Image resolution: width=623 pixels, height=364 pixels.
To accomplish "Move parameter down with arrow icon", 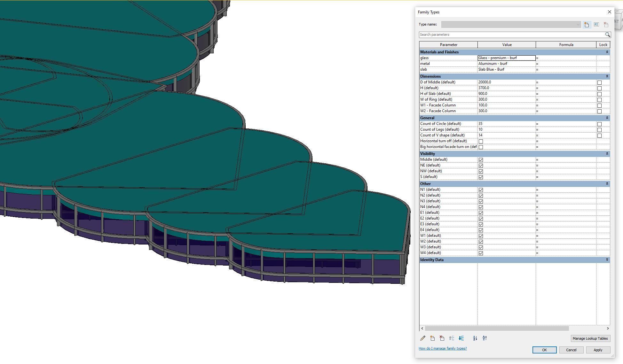I will pos(461,338).
